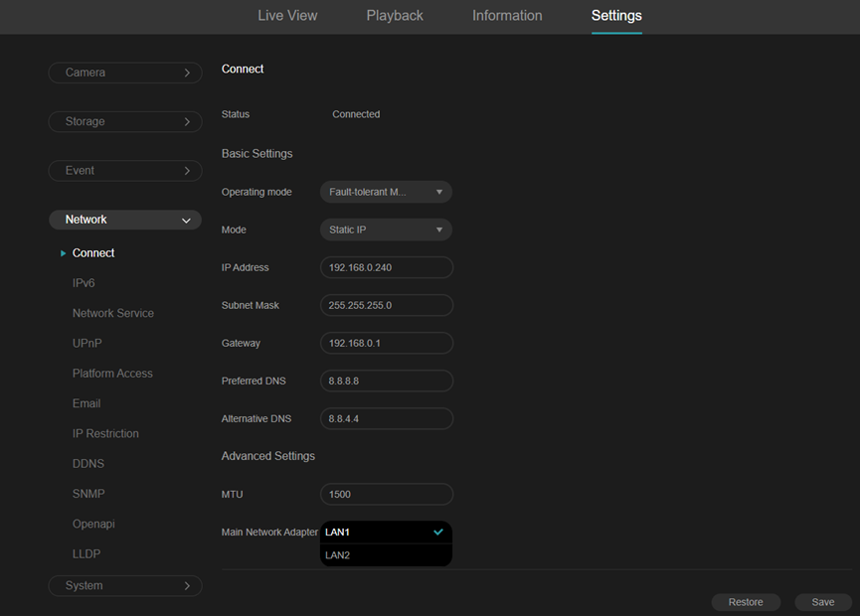The width and height of the screenshot is (860, 616).
Task: Open the Network Service settings
Action: pyautogui.click(x=112, y=312)
